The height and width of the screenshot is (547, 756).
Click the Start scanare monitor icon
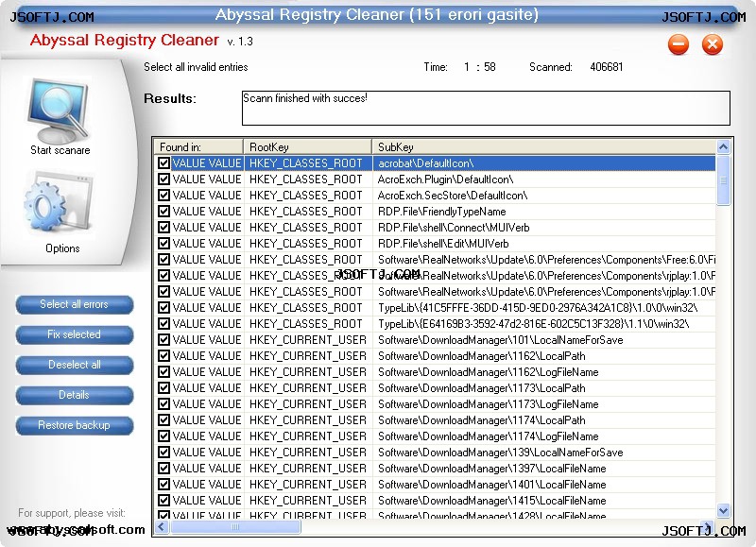[x=60, y=109]
